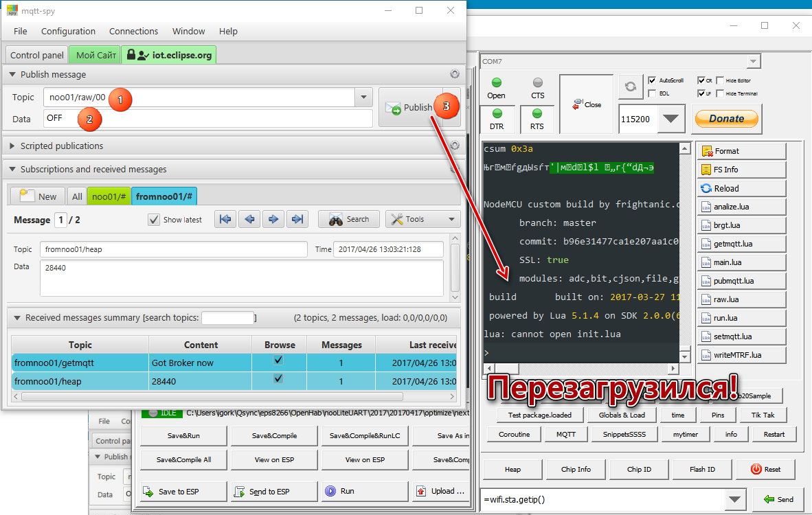Jump to the last message arrow
Screen dimensions: 812x515
tap(297, 219)
